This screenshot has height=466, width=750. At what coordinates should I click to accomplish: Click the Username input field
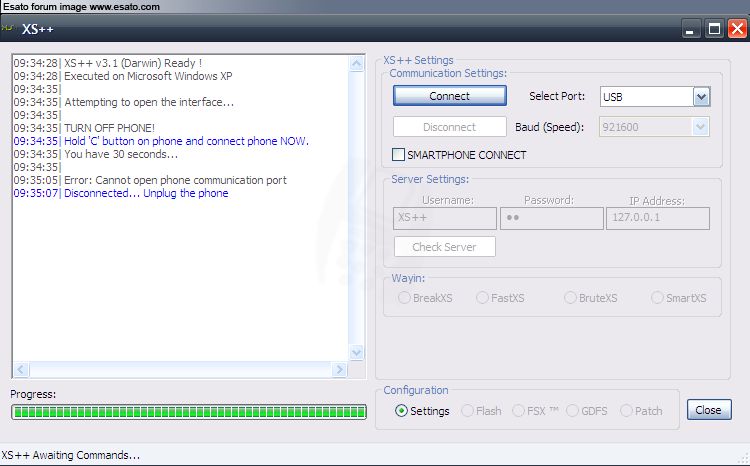445,218
